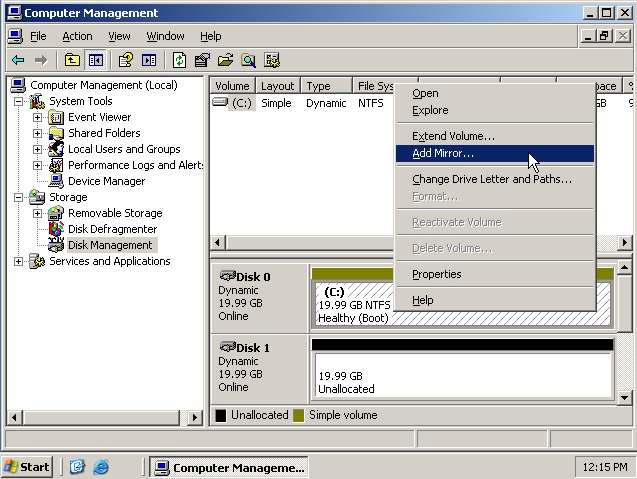Click disk pane scroll down arrow
Viewport: 637px width, 479px height.
(624, 398)
